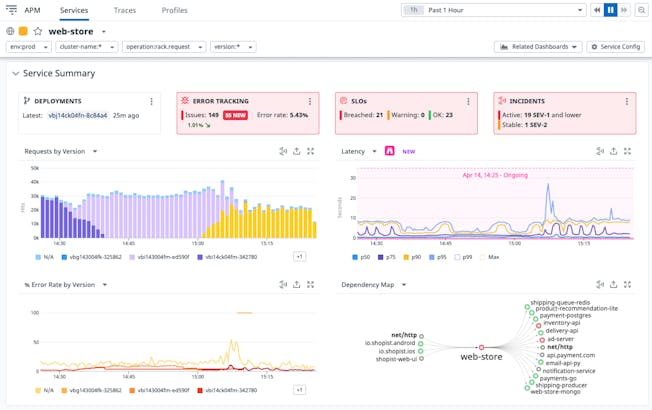Switch to the Profiles tab
The width and height of the screenshot is (652, 410).
[x=174, y=10]
